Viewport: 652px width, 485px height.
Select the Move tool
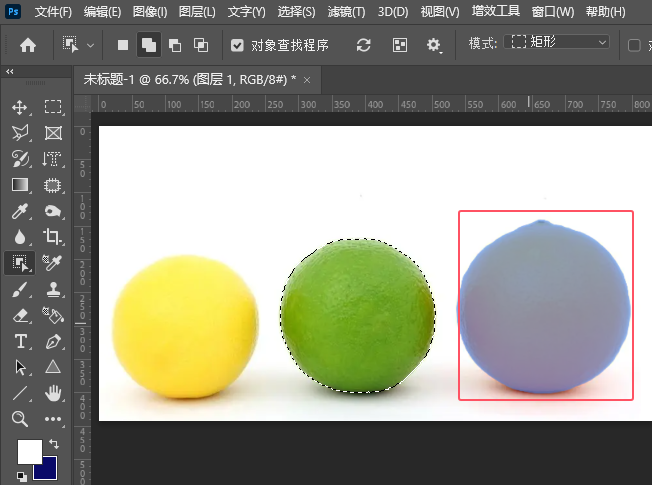pos(20,107)
